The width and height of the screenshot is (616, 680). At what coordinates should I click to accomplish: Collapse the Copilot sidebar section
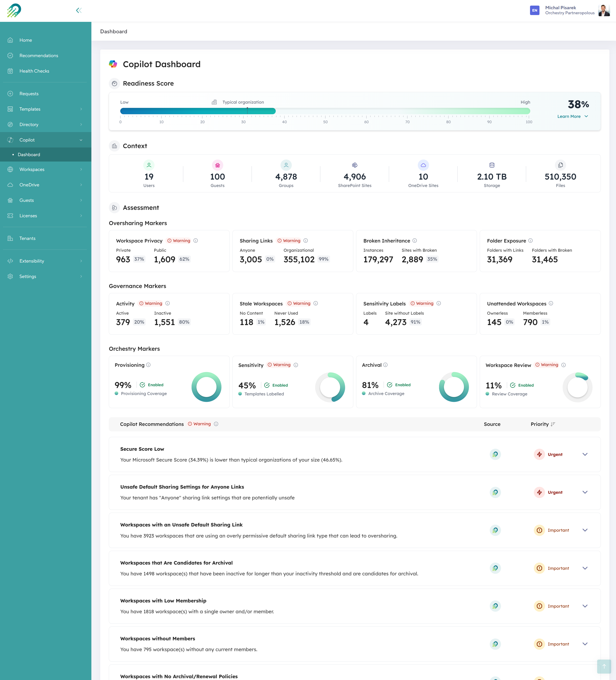(81, 140)
